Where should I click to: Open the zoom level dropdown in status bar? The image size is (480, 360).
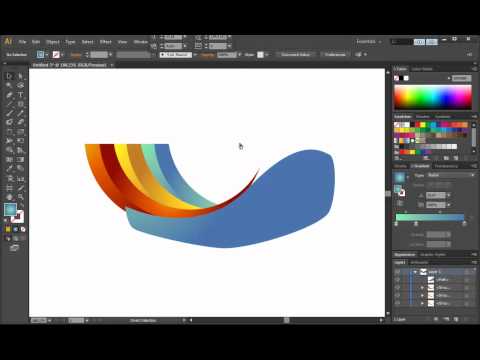tap(49, 320)
